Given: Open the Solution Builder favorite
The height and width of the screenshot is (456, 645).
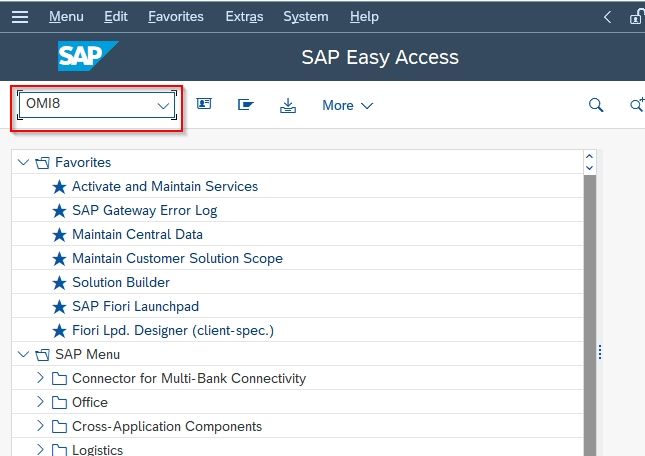Looking at the screenshot, I should 121,282.
